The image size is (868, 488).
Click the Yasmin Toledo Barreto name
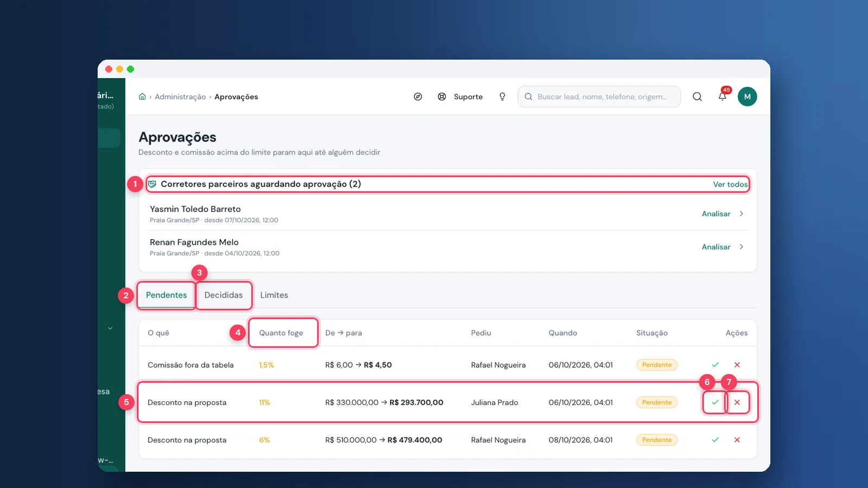(x=195, y=209)
